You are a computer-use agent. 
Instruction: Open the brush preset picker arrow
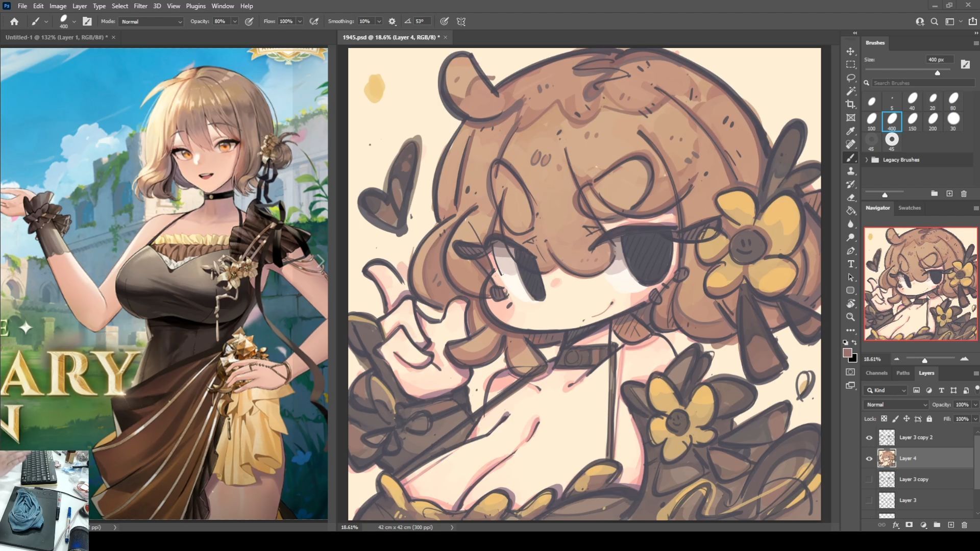point(75,21)
